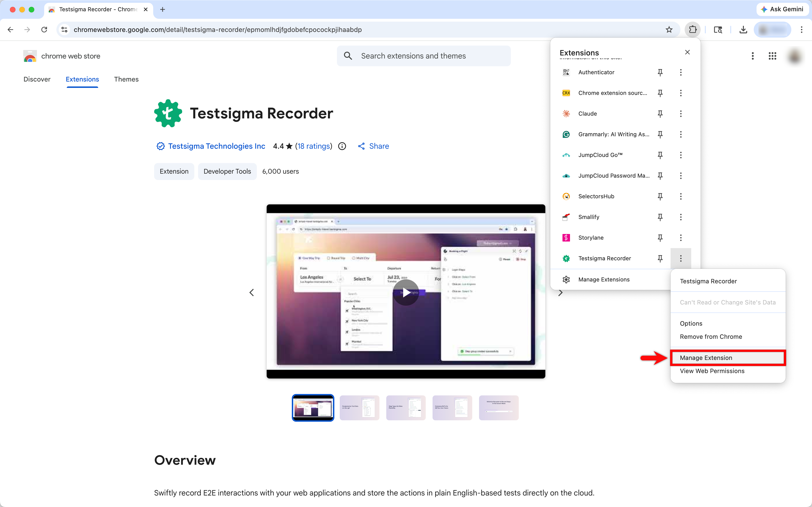The image size is (812, 507).
Task: Click the Manage Extensions gear icon
Action: coord(566,280)
